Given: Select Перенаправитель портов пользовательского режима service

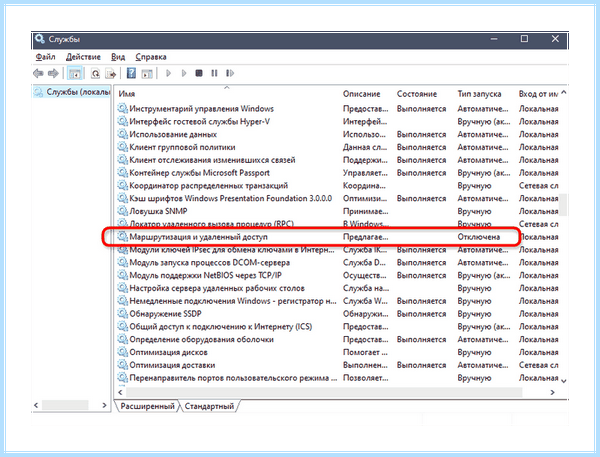Looking at the screenshot, I should point(233,378).
